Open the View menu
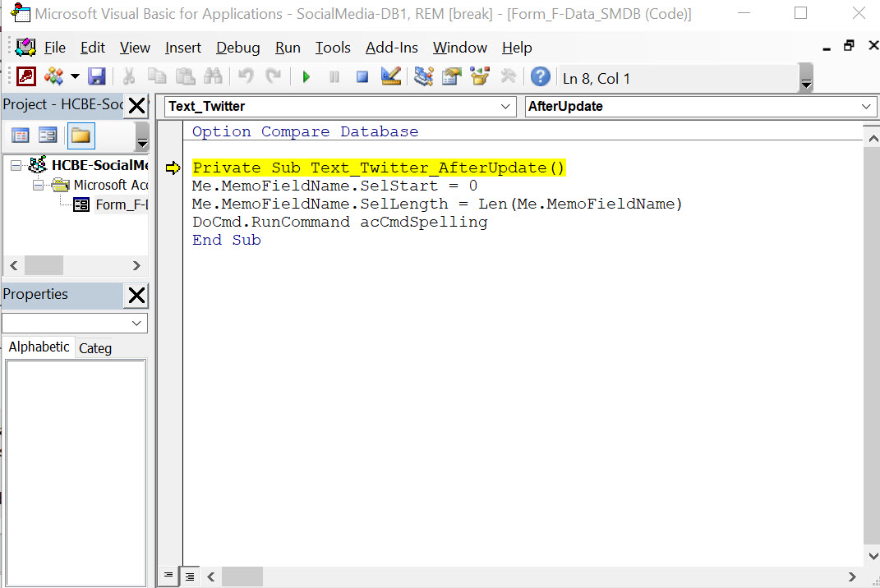This screenshot has height=588, width=880. click(x=135, y=48)
